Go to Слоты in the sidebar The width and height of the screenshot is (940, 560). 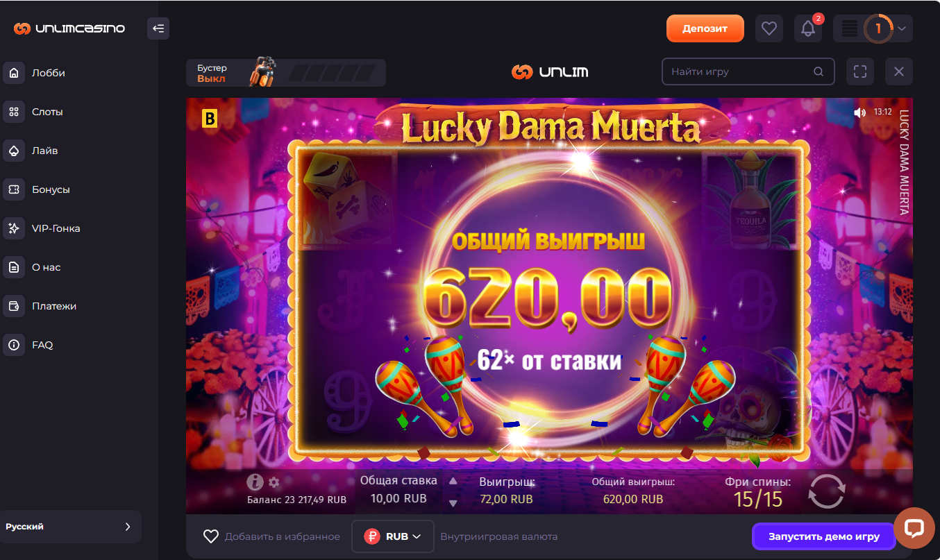point(47,112)
